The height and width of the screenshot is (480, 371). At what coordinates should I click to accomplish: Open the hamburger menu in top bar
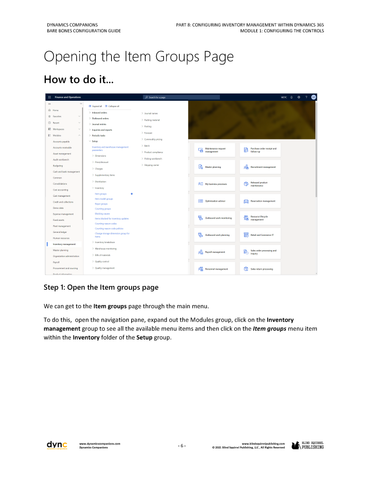[49, 97]
